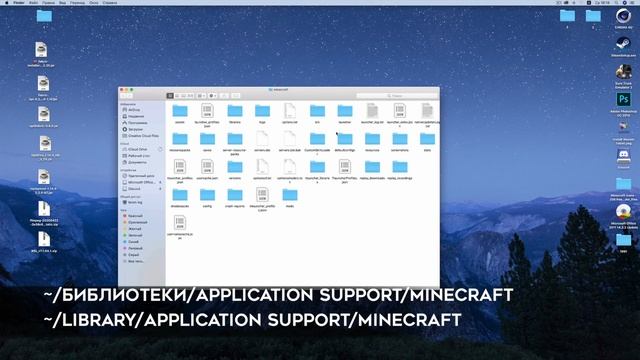Open the config folder
The height and width of the screenshot is (360, 640).
click(207, 195)
